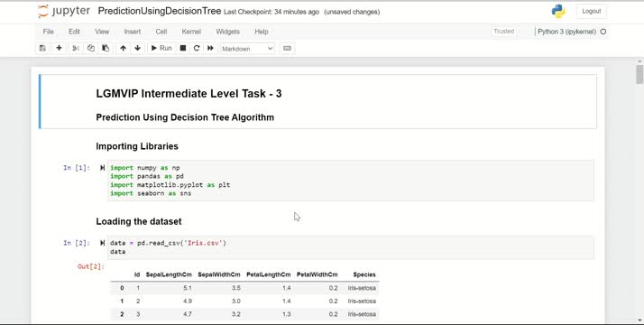Screen dimensions: 644x325
Task: Insert a cell below using plus icon
Action: click(60, 48)
